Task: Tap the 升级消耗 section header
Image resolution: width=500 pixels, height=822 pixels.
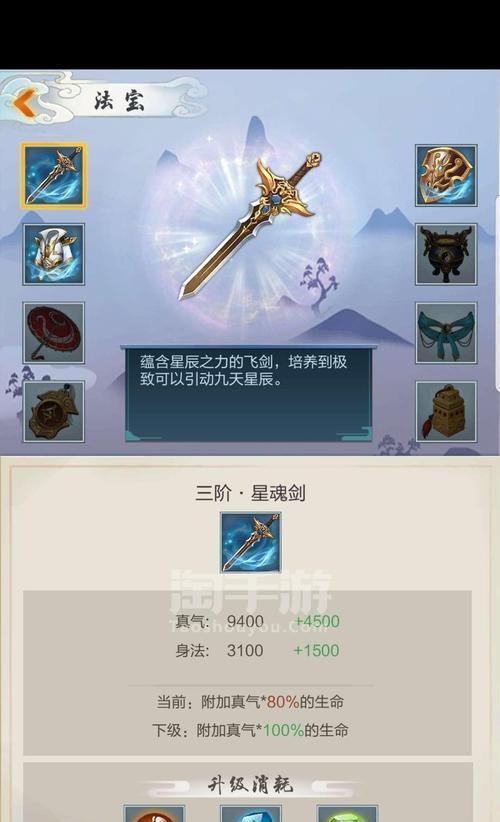Action: coord(250,785)
